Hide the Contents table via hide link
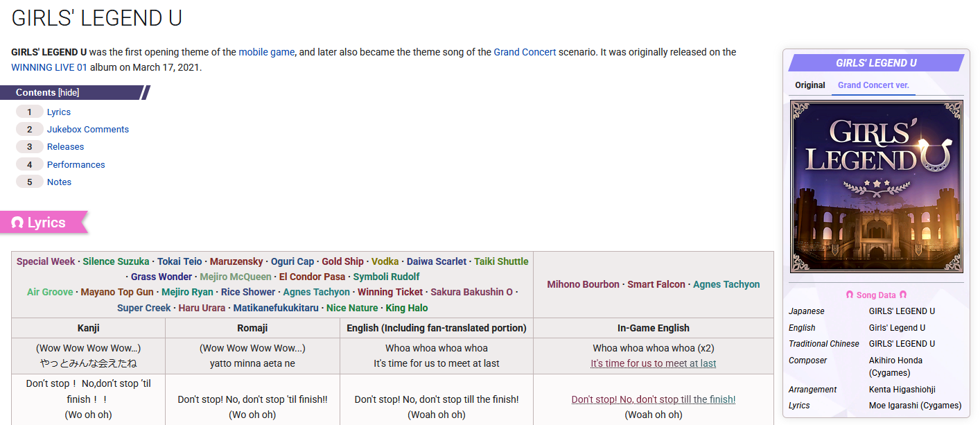Screen dimensions: 980x425 click(x=69, y=93)
